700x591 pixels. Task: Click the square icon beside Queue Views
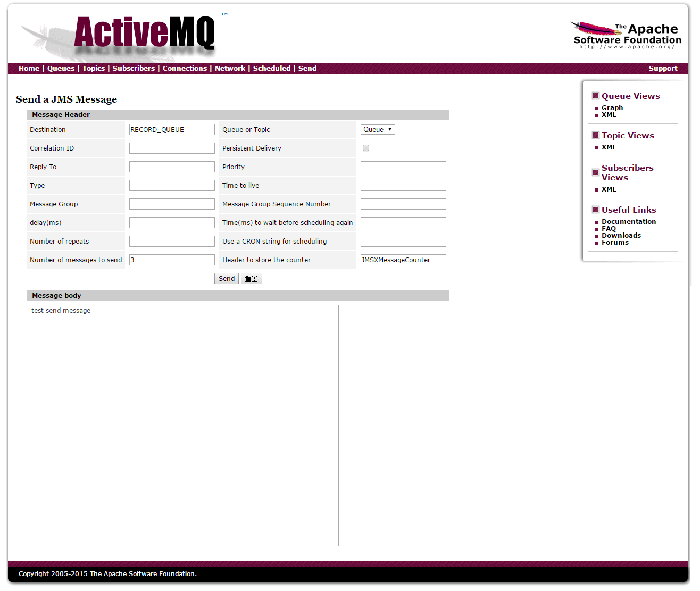[x=596, y=96]
